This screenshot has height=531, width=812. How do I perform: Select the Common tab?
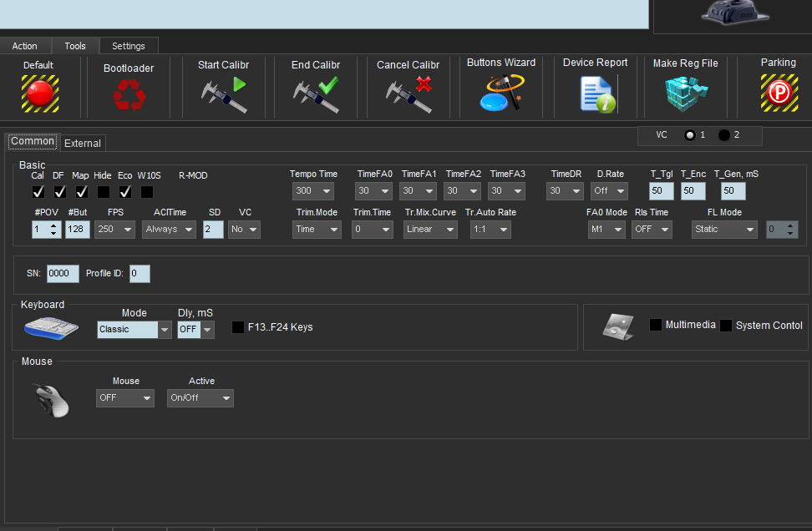pos(33,141)
